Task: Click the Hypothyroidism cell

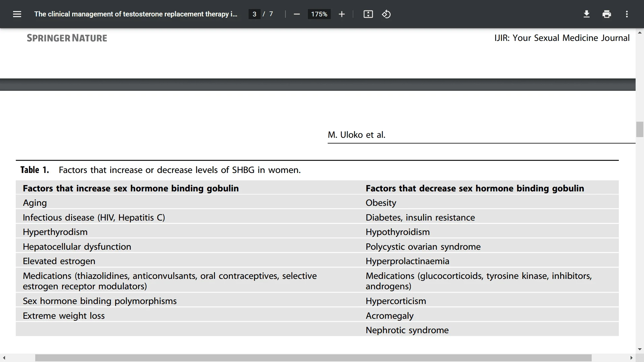Action: tap(397, 232)
